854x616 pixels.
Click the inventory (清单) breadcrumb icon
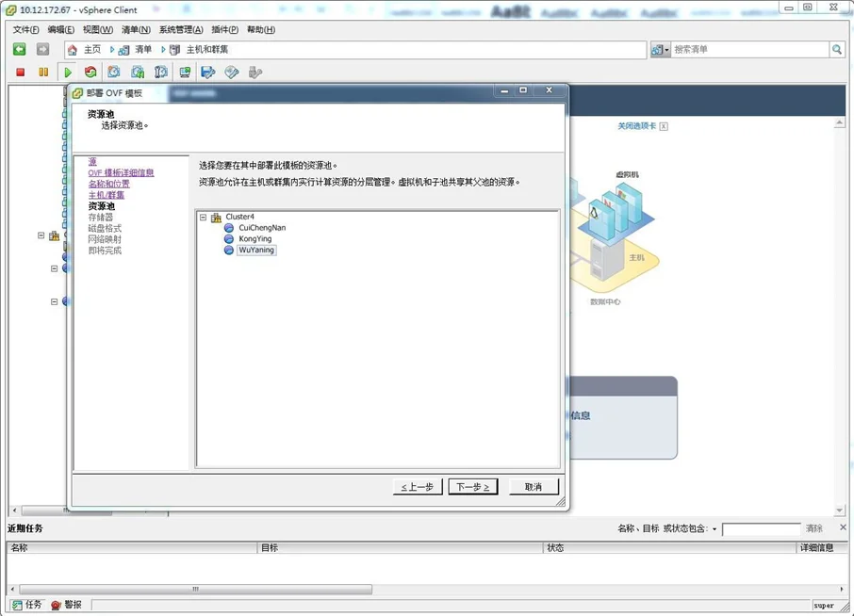point(123,50)
